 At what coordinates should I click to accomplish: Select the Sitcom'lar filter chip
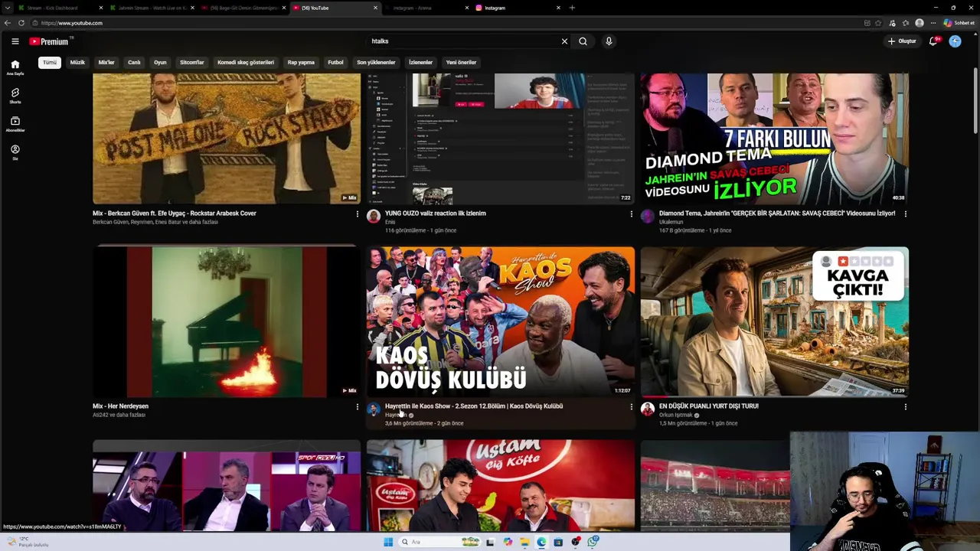tap(191, 62)
